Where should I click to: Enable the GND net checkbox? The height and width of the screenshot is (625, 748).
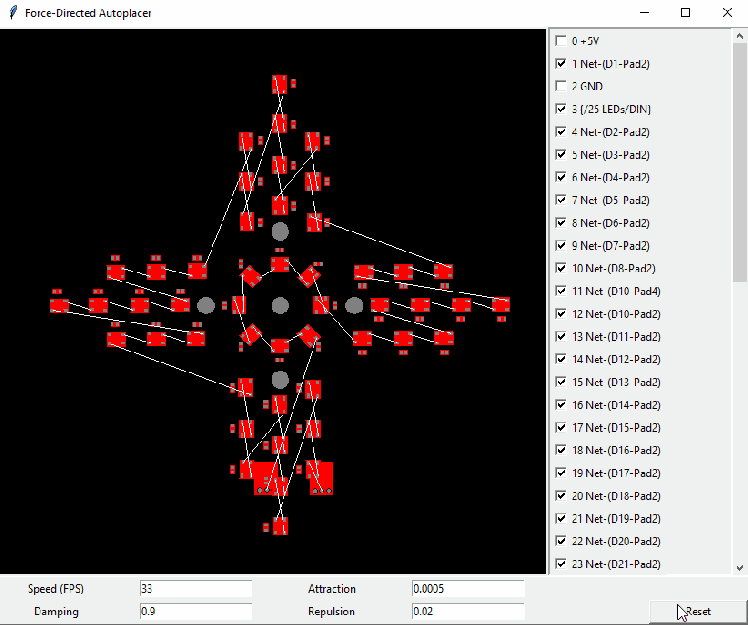pyautogui.click(x=561, y=86)
